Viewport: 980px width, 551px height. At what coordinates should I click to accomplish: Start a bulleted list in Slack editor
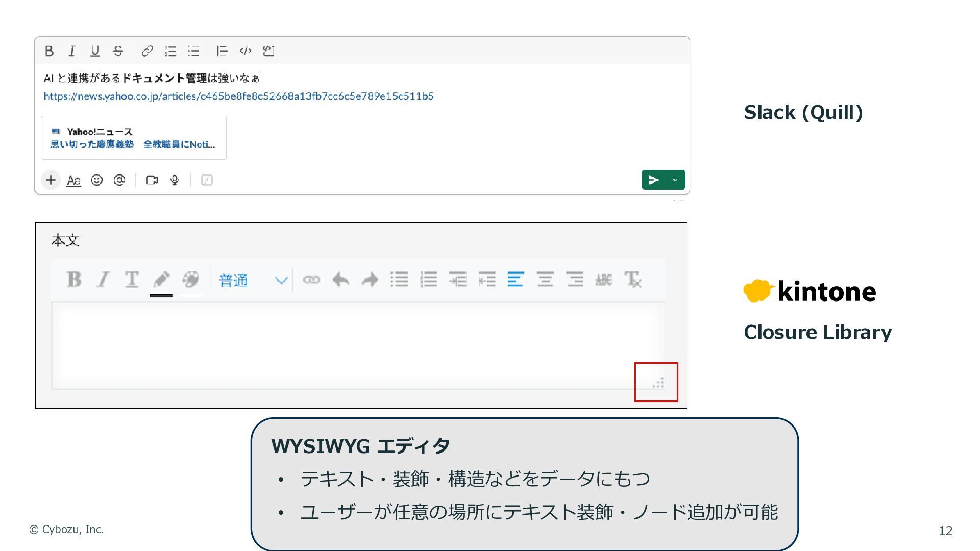point(193,51)
